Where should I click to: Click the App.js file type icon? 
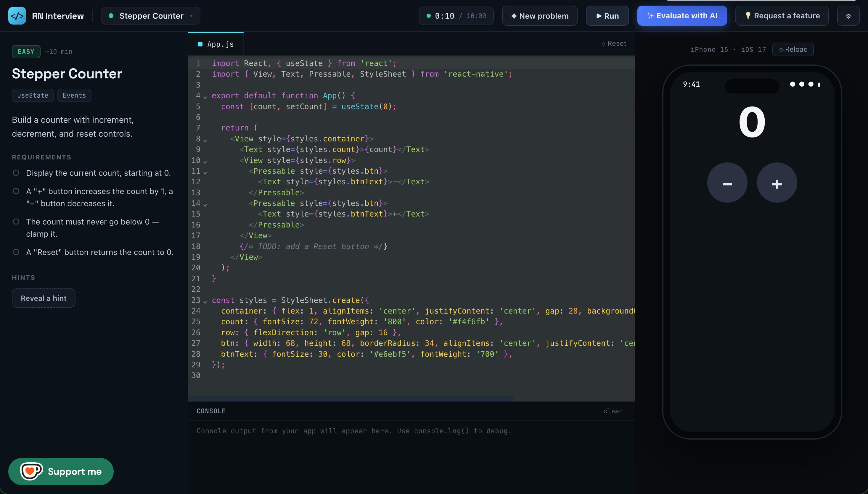coord(200,44)
